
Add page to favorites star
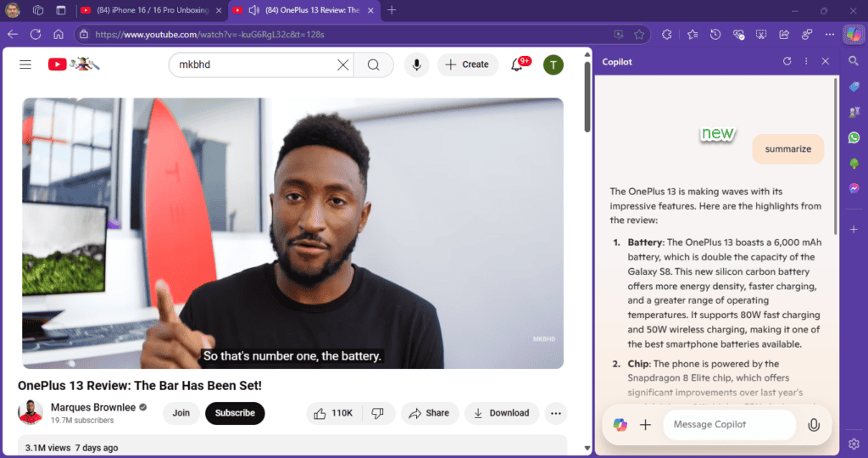639,34
